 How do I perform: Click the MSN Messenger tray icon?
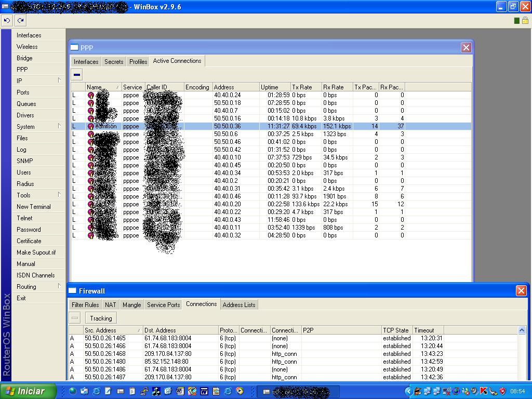[466, 391]
